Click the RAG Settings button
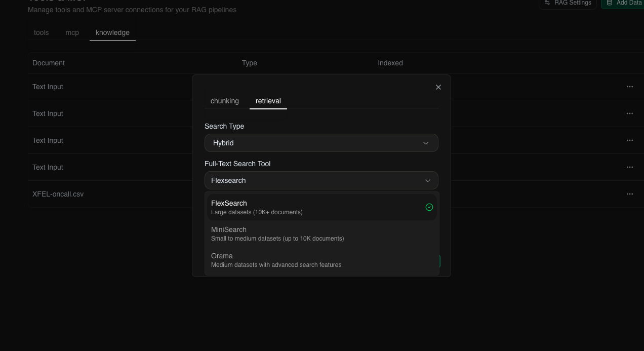 click(x=567, y=3)
